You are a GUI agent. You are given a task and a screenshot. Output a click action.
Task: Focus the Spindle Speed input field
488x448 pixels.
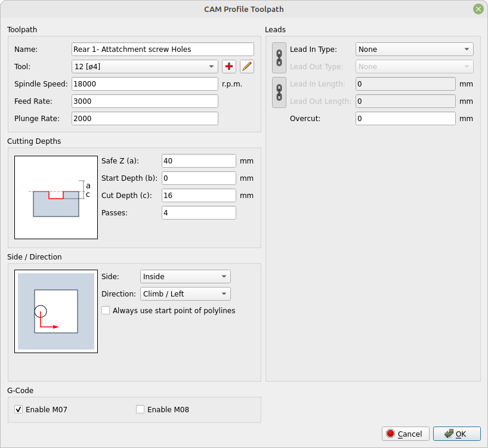tap(144, 84)
